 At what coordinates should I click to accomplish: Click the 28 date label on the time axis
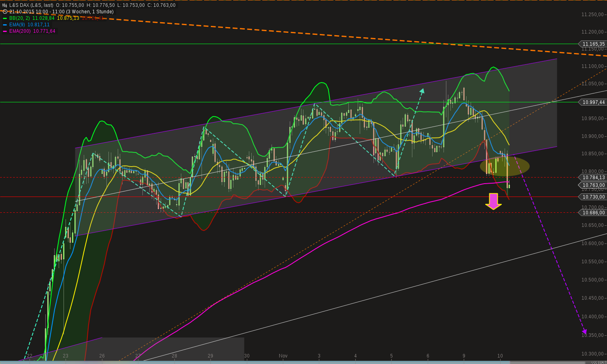pyautogui.click(x=174, y=356)
